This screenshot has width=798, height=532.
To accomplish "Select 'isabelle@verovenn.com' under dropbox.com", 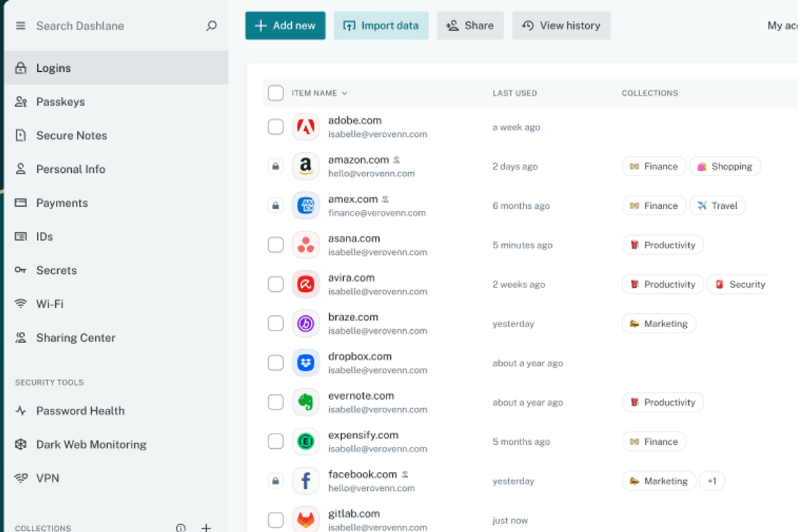I will (x=378, y=370).
